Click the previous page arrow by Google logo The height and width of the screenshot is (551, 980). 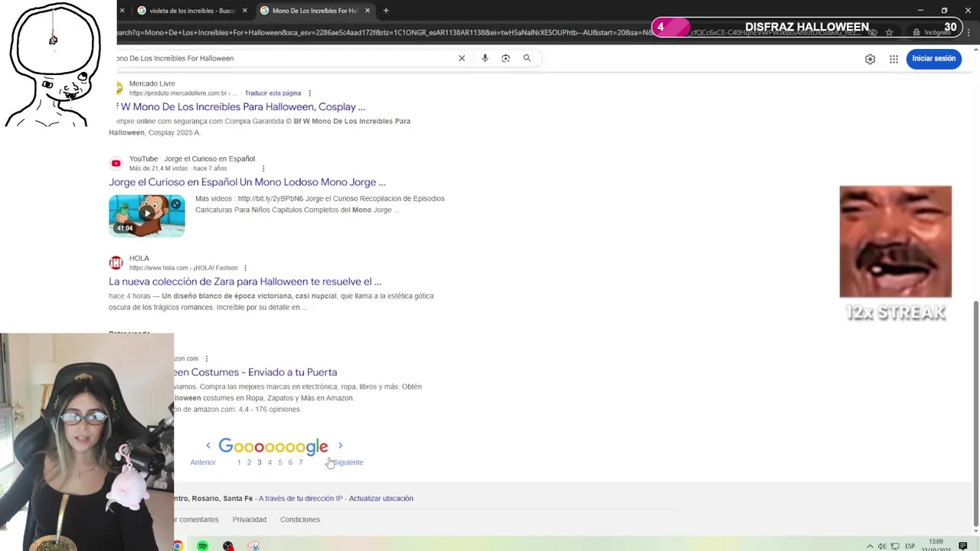pos(207,445)
